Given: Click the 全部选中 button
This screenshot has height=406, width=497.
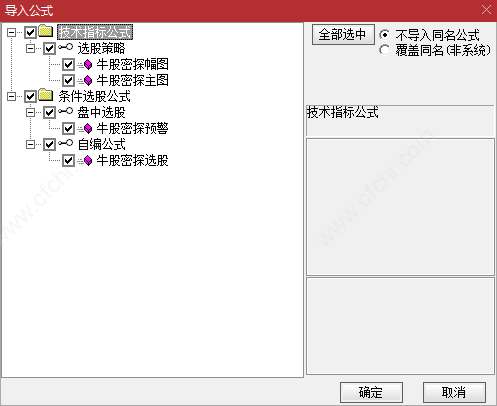Looking at the screenshot, I should 343,35.
